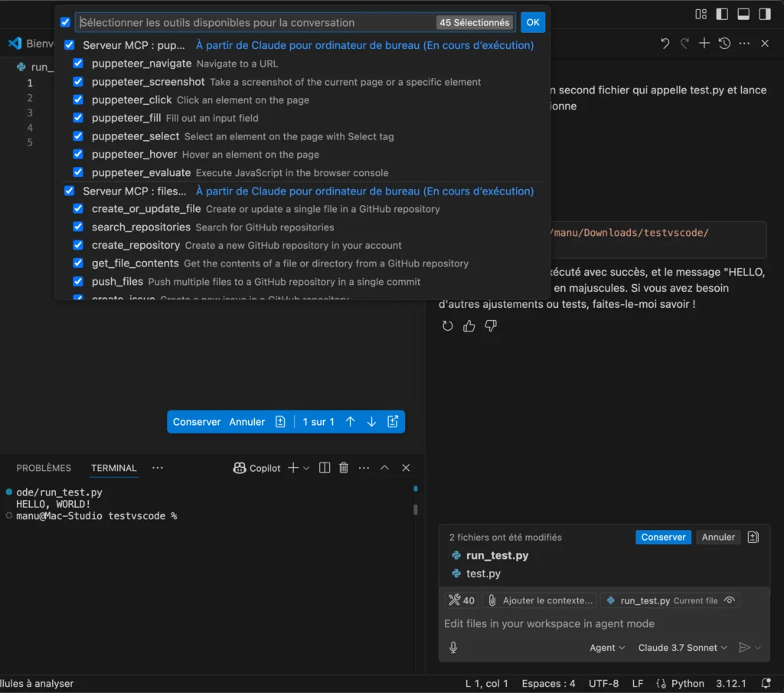Viewport: 784px width, 693px height.
Task: Split the terminal panel
Action: coord(325,468)
